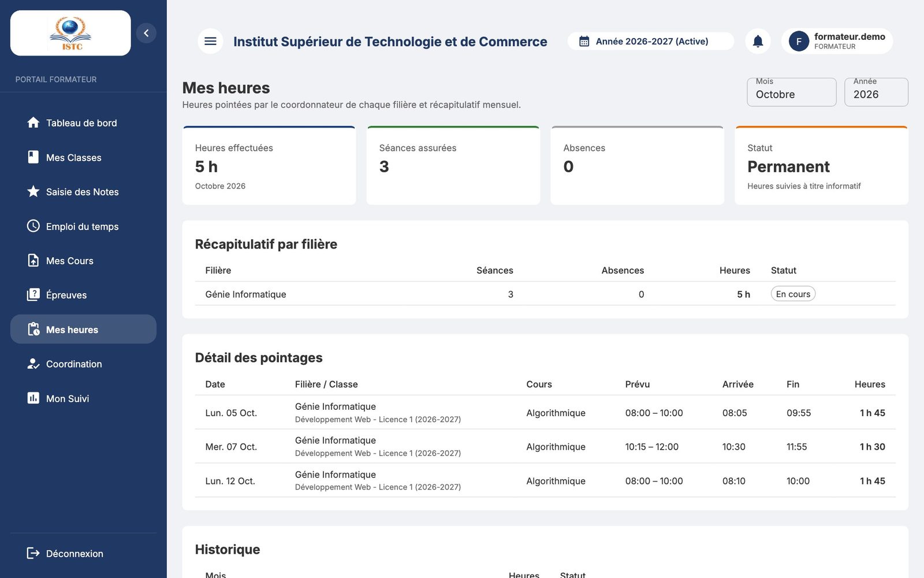Click the Lun. 12 Oct. date cell

pos(230,481)
